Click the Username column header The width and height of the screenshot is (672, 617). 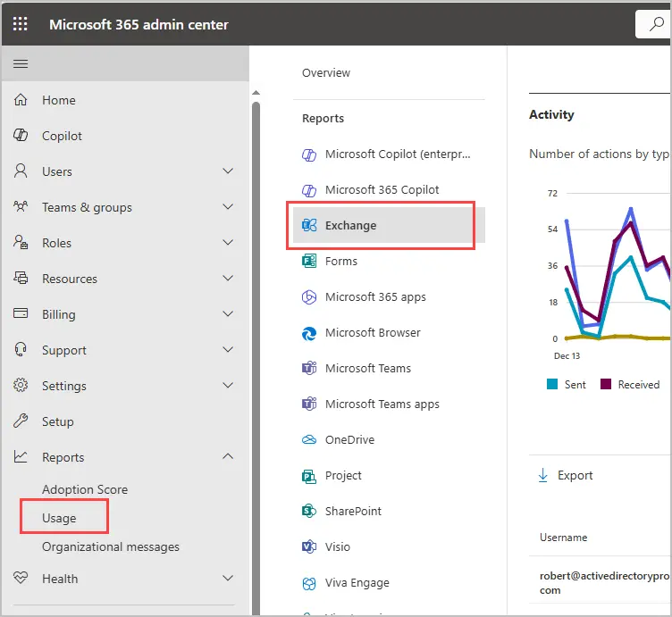pos(563,538)
